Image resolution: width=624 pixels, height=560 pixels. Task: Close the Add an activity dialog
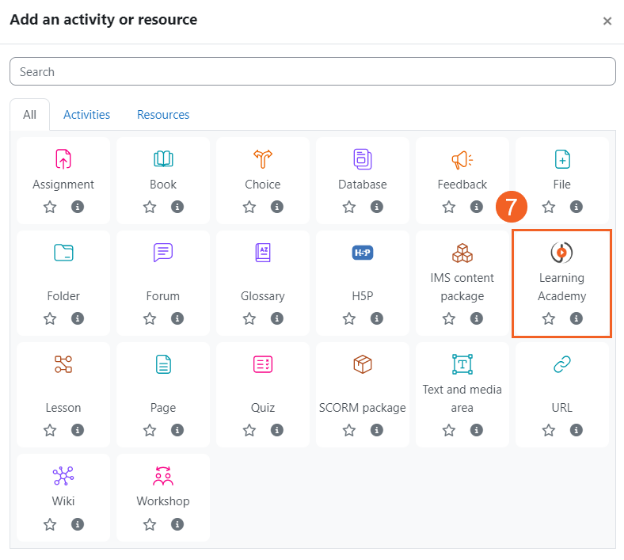[607, 21]
